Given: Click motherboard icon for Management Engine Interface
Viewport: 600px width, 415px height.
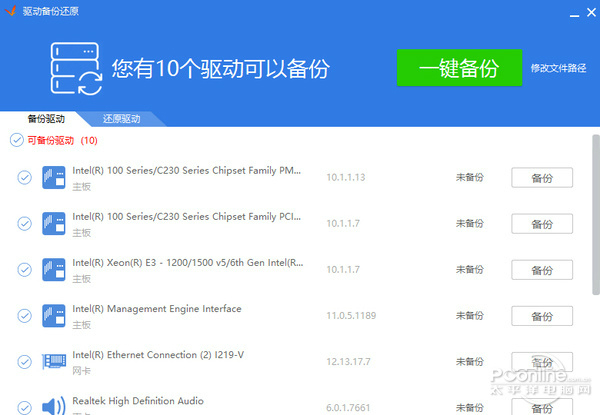Looking at the screenshot, I should pos(54,316).
